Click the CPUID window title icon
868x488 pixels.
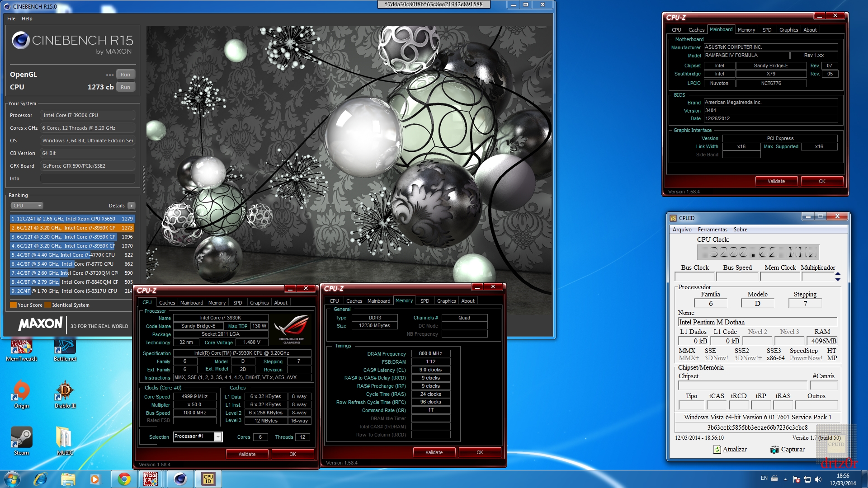point(673,218)
